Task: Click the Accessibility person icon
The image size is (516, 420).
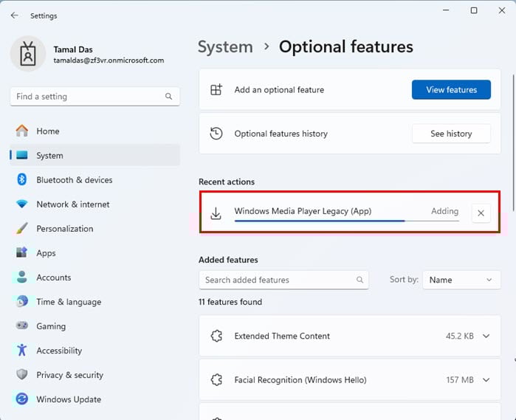Action: coord(22,351)
